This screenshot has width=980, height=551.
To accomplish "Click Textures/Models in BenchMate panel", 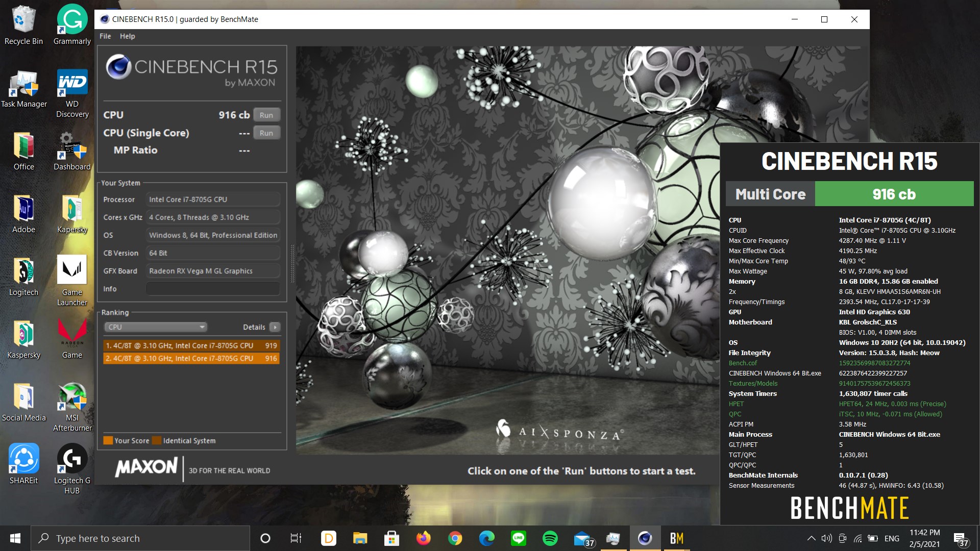I will click(753, 384).
